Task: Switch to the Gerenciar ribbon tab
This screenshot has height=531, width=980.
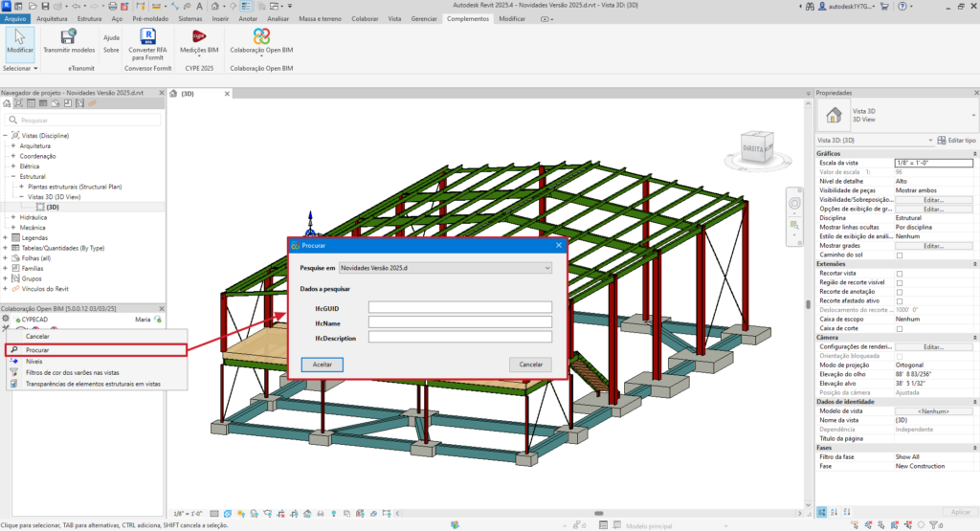Action: point(424,19)
